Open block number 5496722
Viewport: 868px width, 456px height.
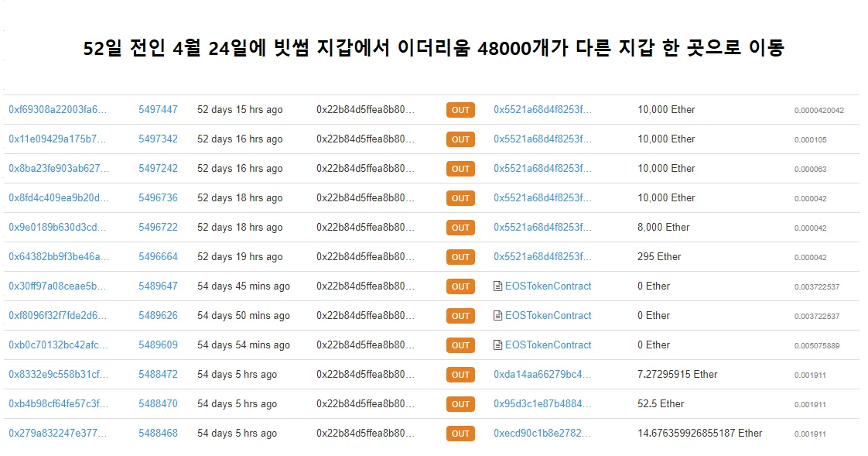(158, 227)
